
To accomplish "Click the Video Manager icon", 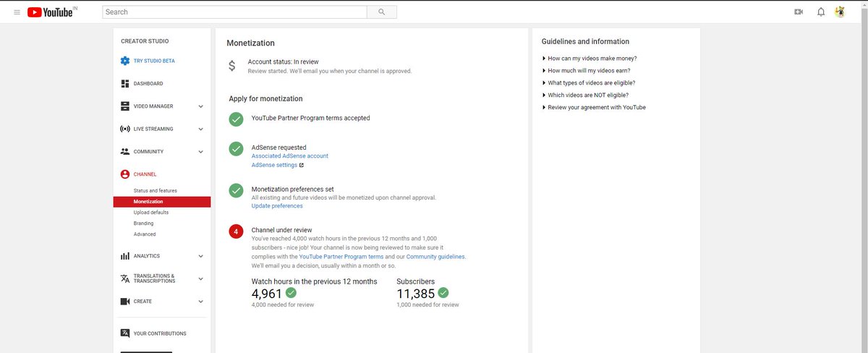I will (x=125, y=106).
